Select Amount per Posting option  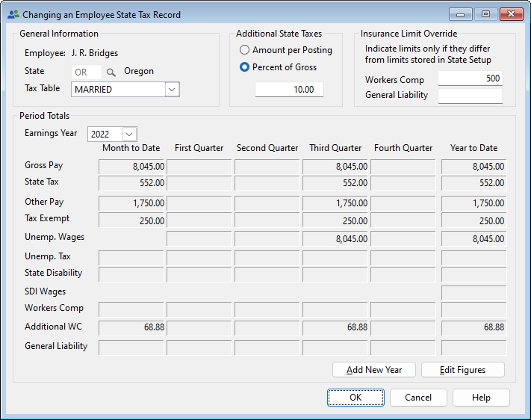(x=244, y=50)
